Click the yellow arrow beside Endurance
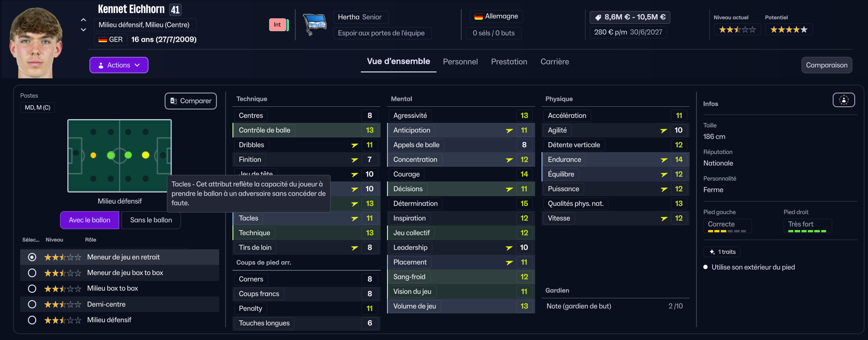868x340 pixels. tap(663, 160)
